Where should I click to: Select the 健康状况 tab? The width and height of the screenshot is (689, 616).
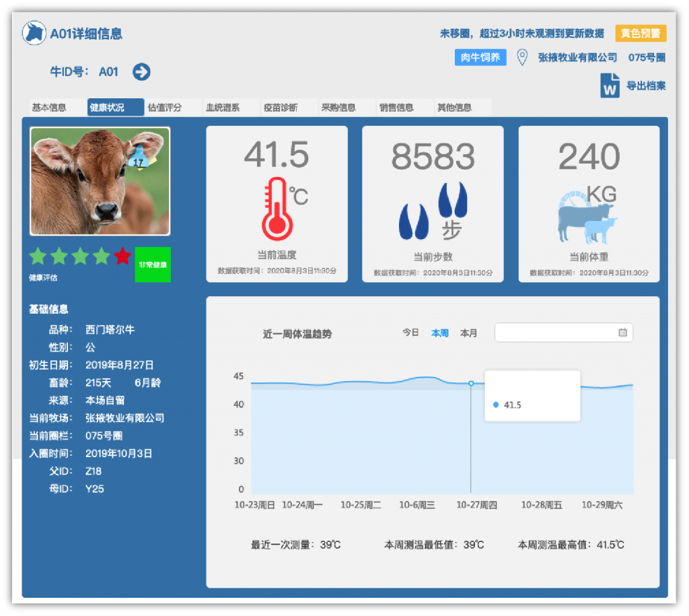[x=116, y=107]
